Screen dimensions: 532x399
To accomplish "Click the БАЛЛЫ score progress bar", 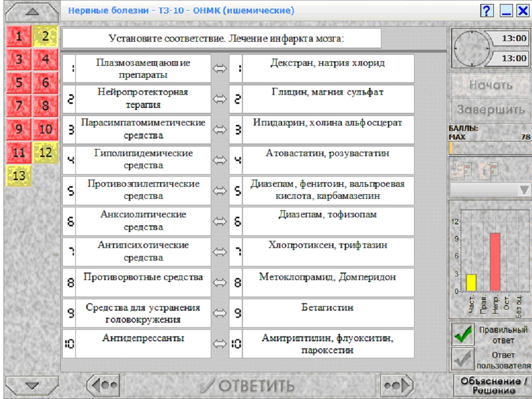I will (489, 148).
